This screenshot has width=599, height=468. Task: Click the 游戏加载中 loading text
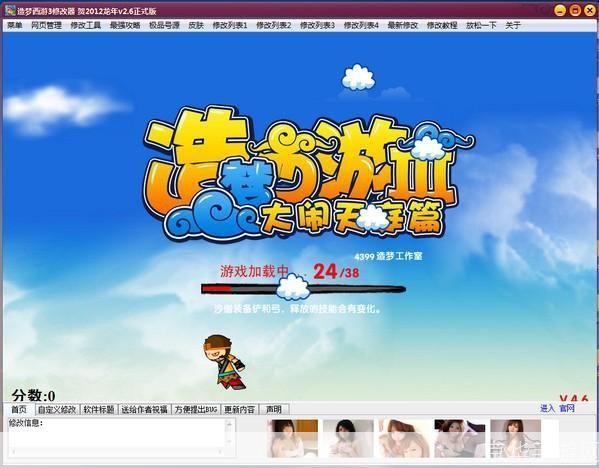tap(254, 271)
